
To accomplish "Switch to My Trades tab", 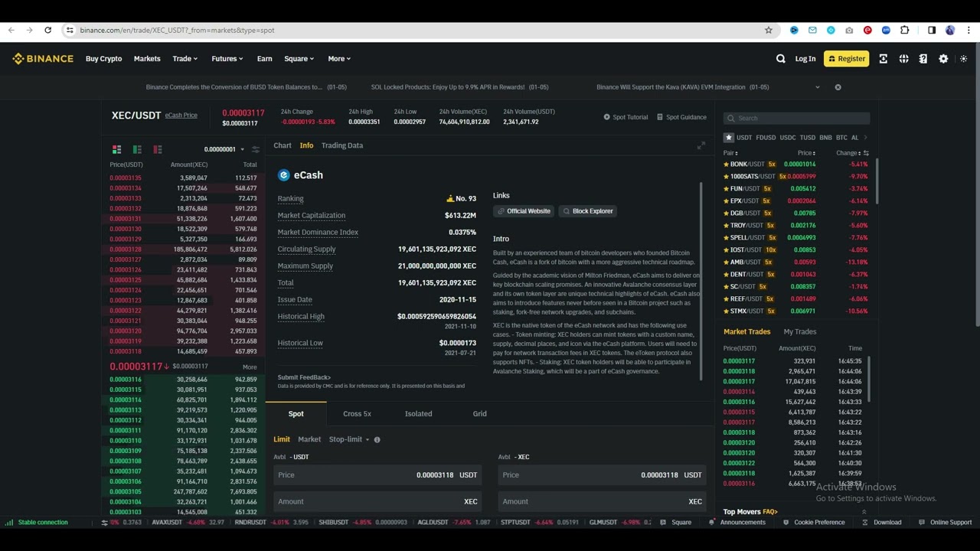I will [x=800, y=332].
